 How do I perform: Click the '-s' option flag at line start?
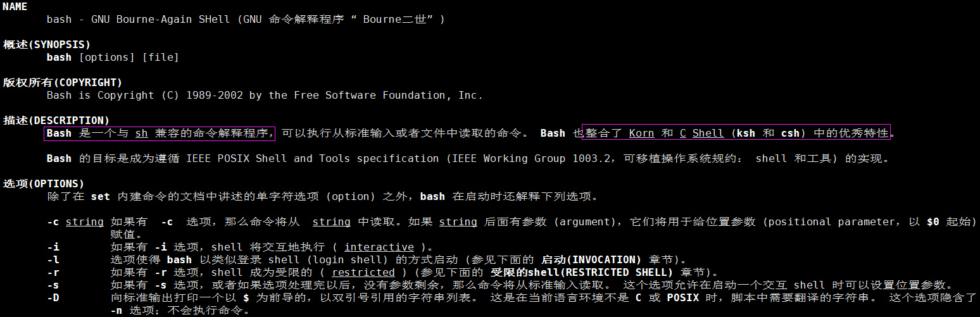point(53,285)
